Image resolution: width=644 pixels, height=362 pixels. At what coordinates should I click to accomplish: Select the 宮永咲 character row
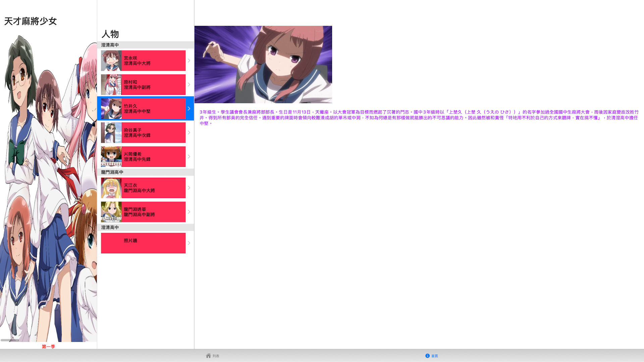pyautogui.click(x=146, y=61)
